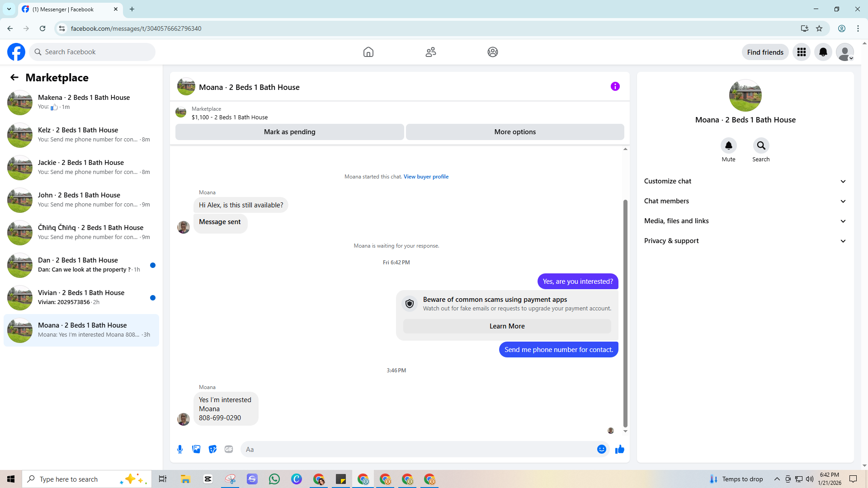Click the conversation vertical scrollbar
The height and width of the screenshot is (488, 868).
[625, 312]
